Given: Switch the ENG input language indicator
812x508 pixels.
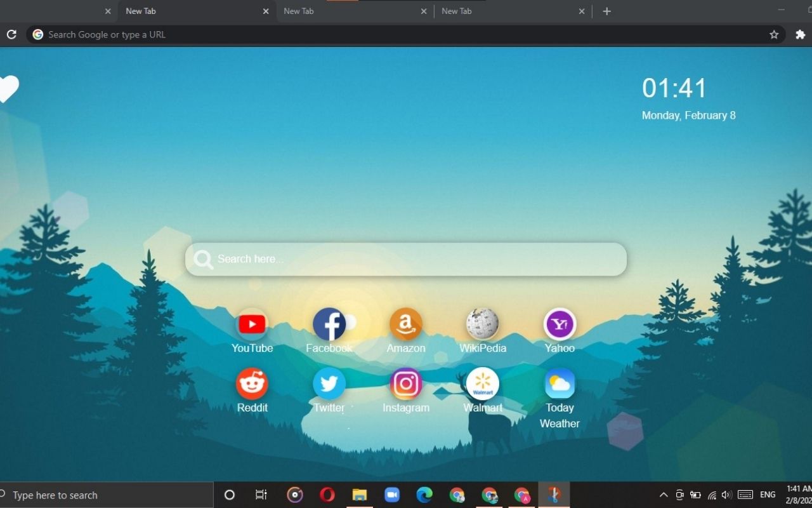Looking at the screenshot, I should [x=768, y=495].
